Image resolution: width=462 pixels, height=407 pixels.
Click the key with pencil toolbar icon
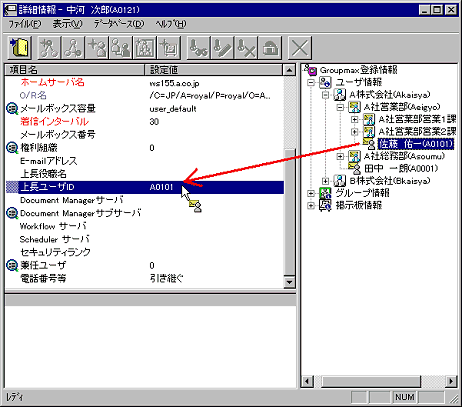tap(222, 48)
